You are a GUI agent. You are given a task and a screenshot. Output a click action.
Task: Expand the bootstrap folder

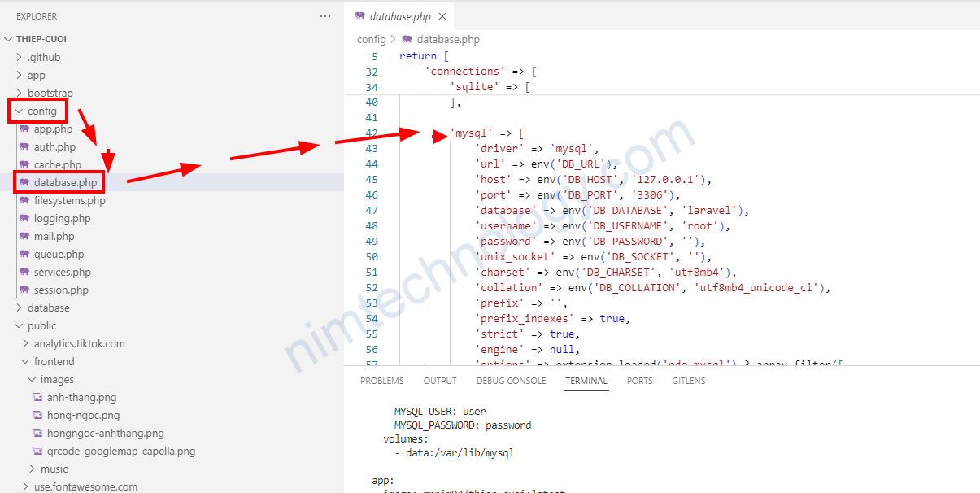tap(19, 94)
